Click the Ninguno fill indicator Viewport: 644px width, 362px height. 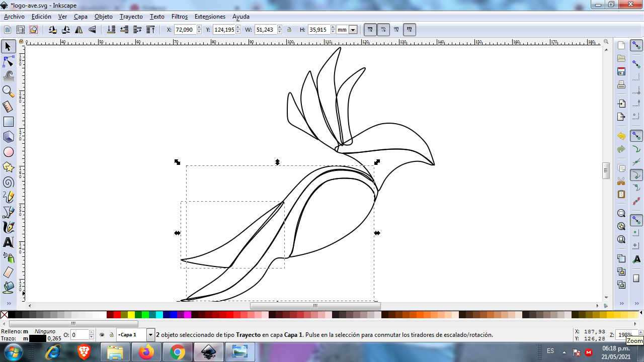pyautogui.click(x=45, y=331)
